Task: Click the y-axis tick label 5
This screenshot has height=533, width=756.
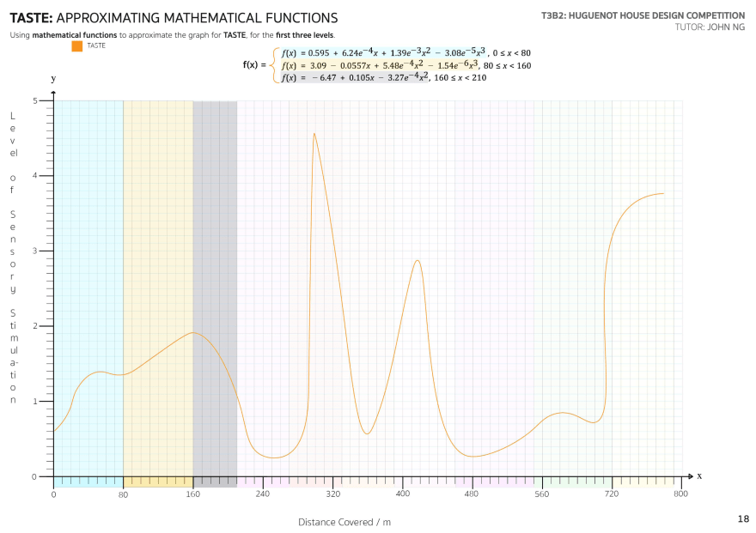Action: [x=37, y=100]
